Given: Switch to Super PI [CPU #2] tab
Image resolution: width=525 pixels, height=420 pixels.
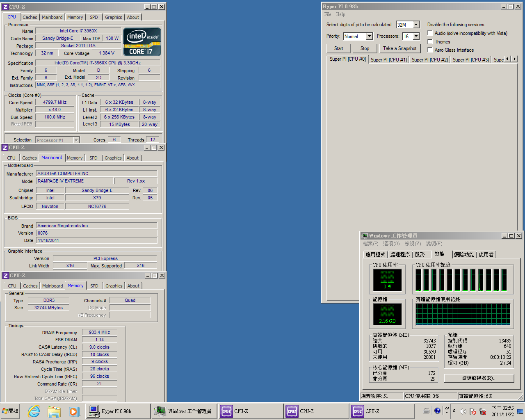Looking at the screenshot, I should pos(430,60).
